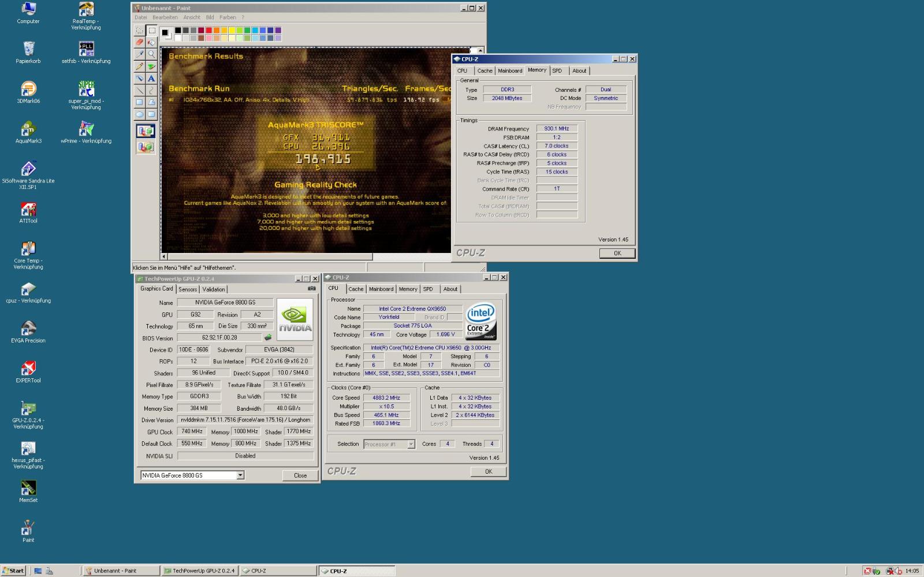Pick the purple color swatch in Paint palette
Image resolution: width=924 pixels, height=577 pixels.
point(278,30)
